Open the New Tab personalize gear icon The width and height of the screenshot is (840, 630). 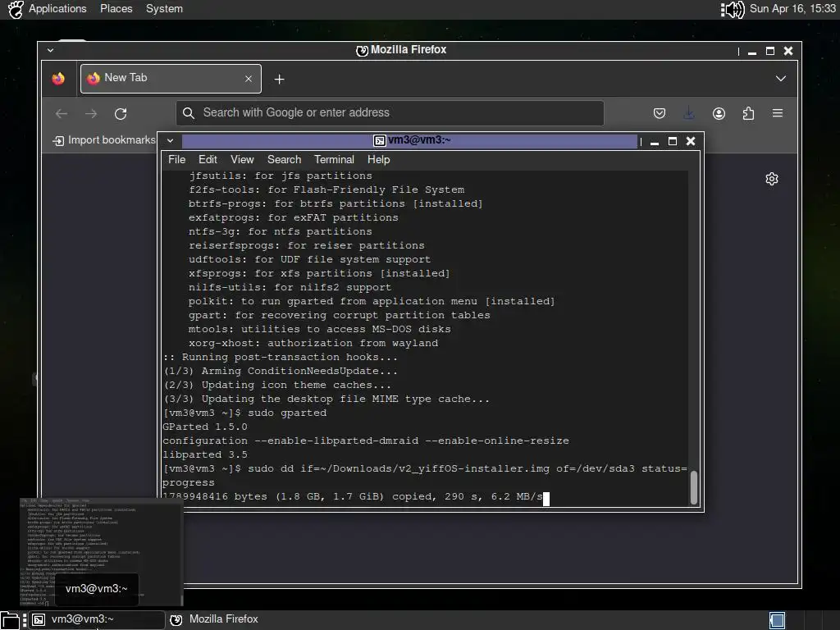pos(771,179)
